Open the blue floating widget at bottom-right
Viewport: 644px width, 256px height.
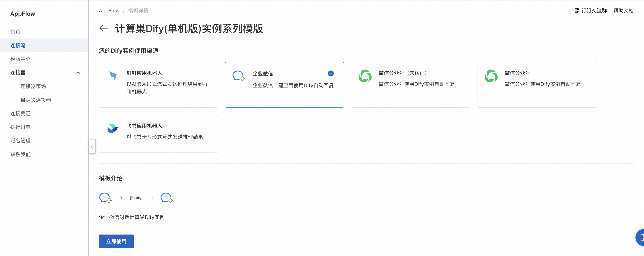point(641,237)
